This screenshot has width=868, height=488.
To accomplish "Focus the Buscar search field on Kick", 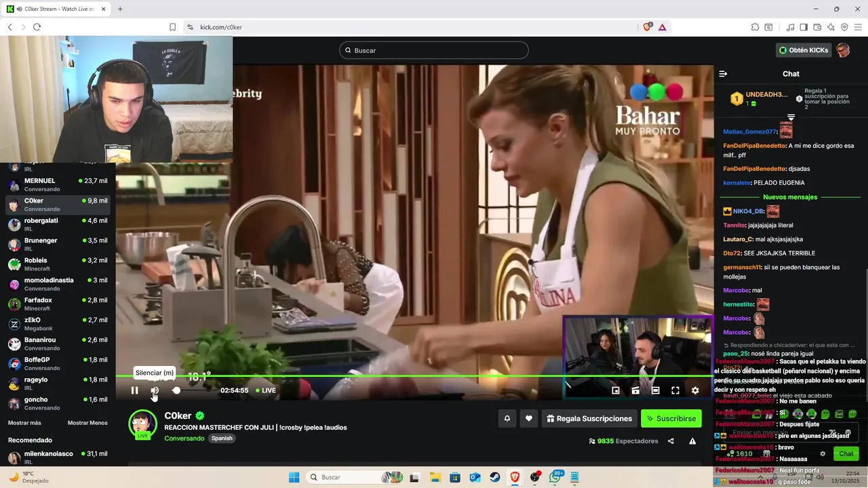I will coord(434,50).
